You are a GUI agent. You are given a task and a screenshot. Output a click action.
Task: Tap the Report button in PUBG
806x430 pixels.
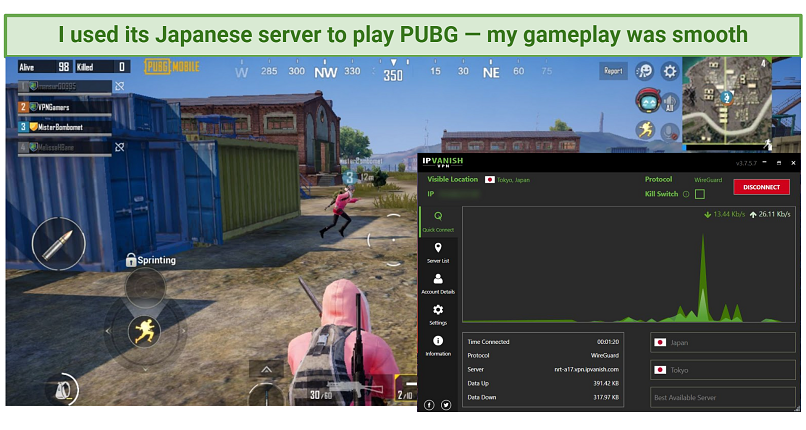613,71
